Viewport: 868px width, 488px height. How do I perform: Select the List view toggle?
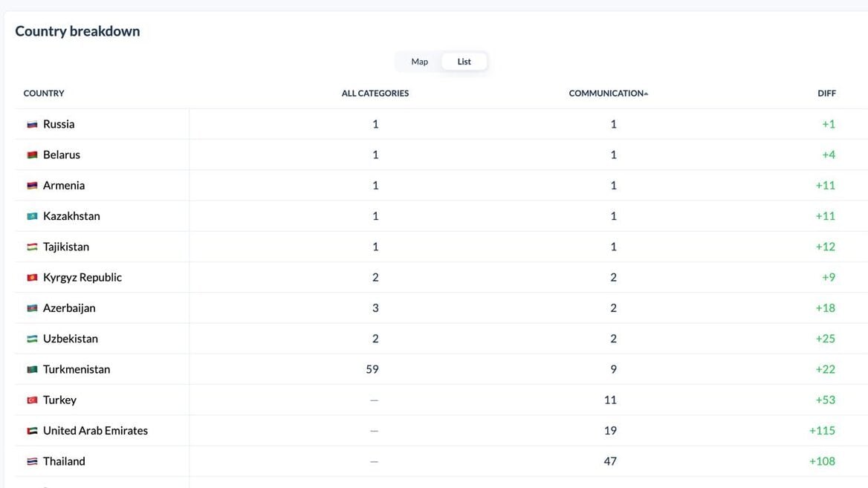point(464,62)
